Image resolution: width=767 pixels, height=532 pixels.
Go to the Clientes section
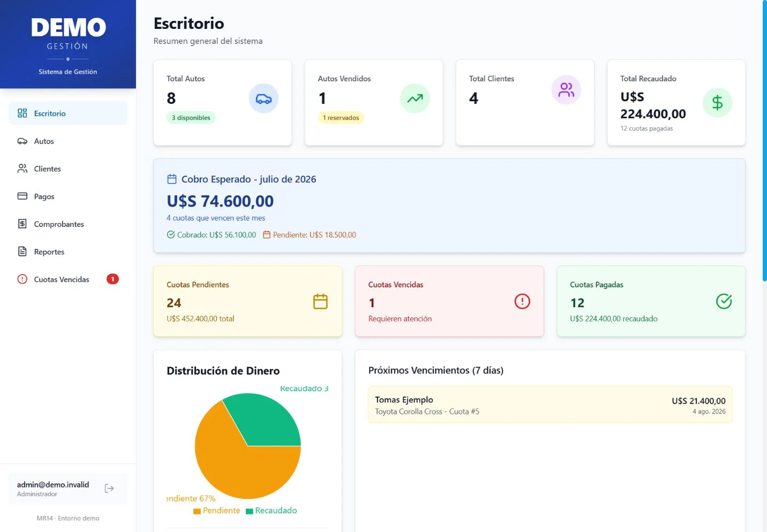(x=68, y=169)
